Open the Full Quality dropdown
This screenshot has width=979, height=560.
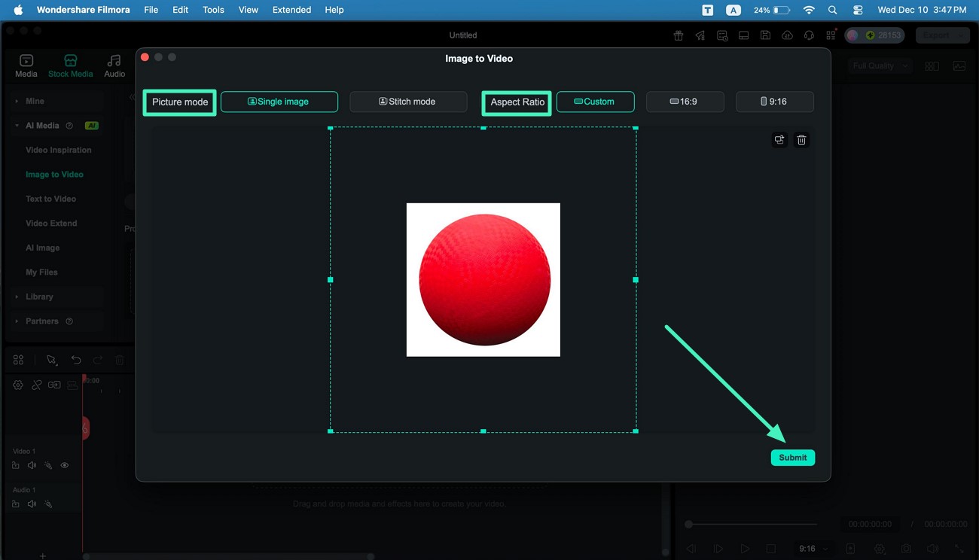tap(880, 66)
